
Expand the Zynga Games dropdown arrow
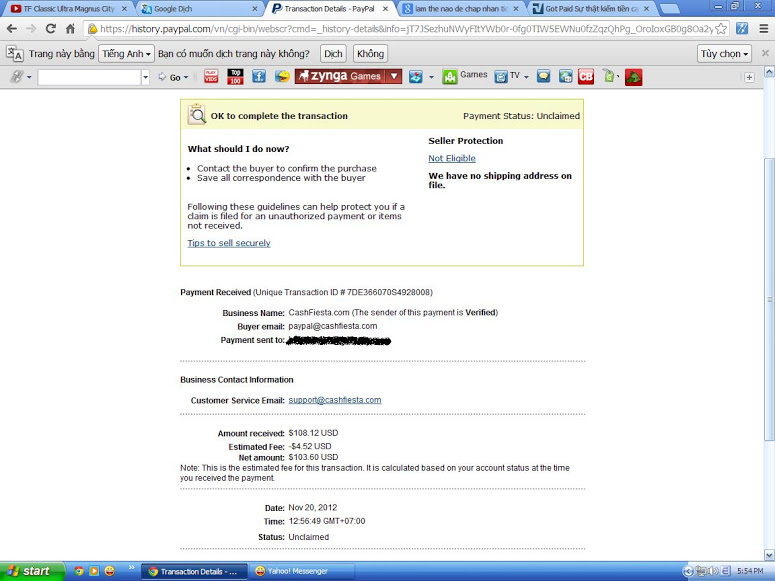pyautogui.click(x=394, y=77)
